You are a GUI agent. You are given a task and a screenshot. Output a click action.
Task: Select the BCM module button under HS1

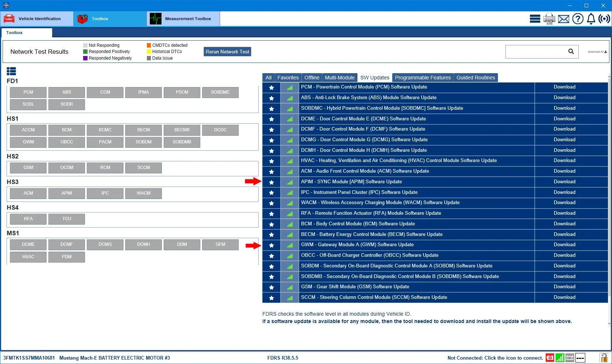point(67,130)
